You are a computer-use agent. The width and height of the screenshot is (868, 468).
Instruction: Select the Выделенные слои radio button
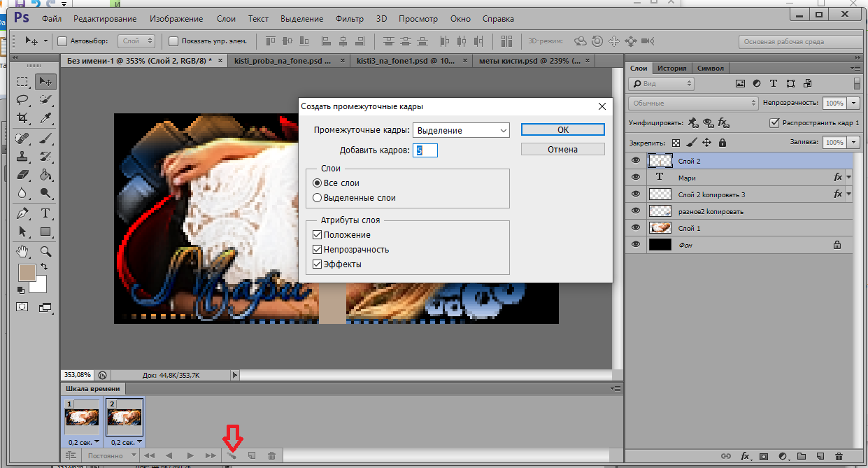pyautogui.click(x=318, y=198)
